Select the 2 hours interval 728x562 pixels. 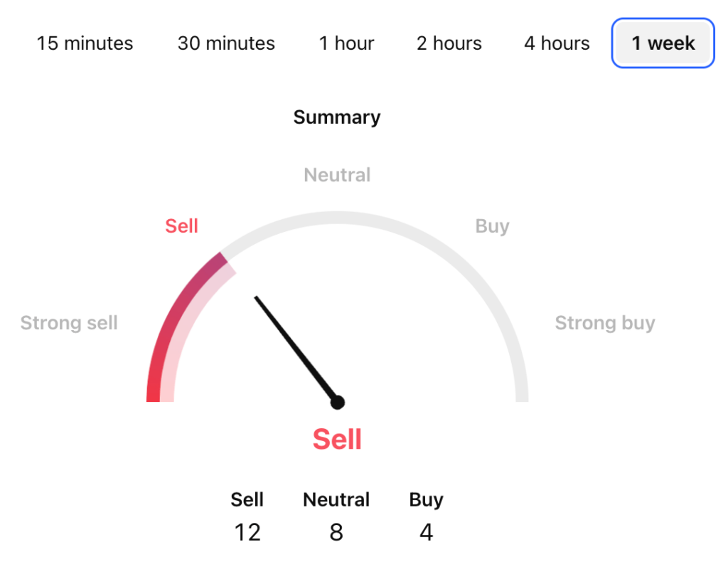pos(449,43)
